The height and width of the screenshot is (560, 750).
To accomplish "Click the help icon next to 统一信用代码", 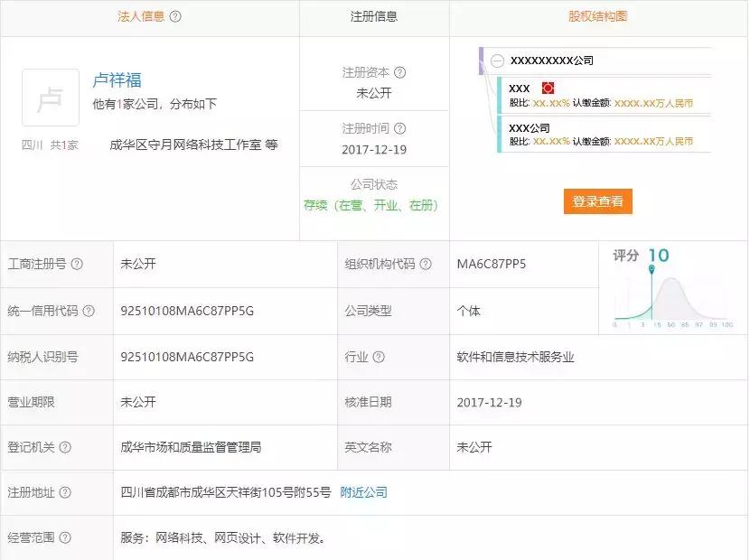I will tap(88, 312).
